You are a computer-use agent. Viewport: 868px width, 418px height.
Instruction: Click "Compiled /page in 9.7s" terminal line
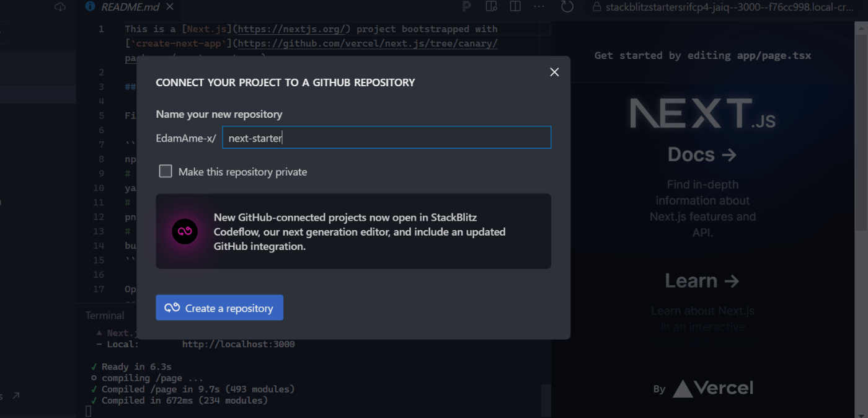pos(193,389)
